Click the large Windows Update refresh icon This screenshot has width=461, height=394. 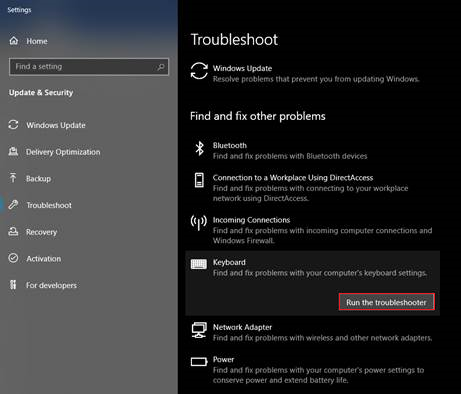[x=199, y=71]
